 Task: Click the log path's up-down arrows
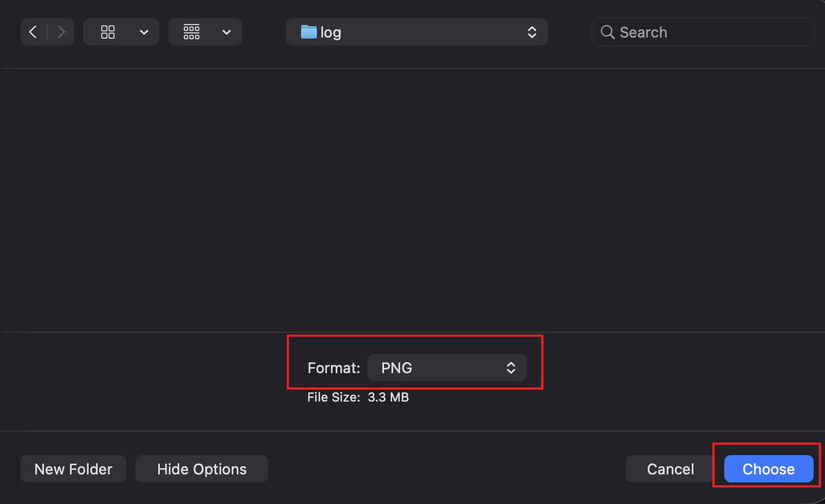tap(532, 32)
